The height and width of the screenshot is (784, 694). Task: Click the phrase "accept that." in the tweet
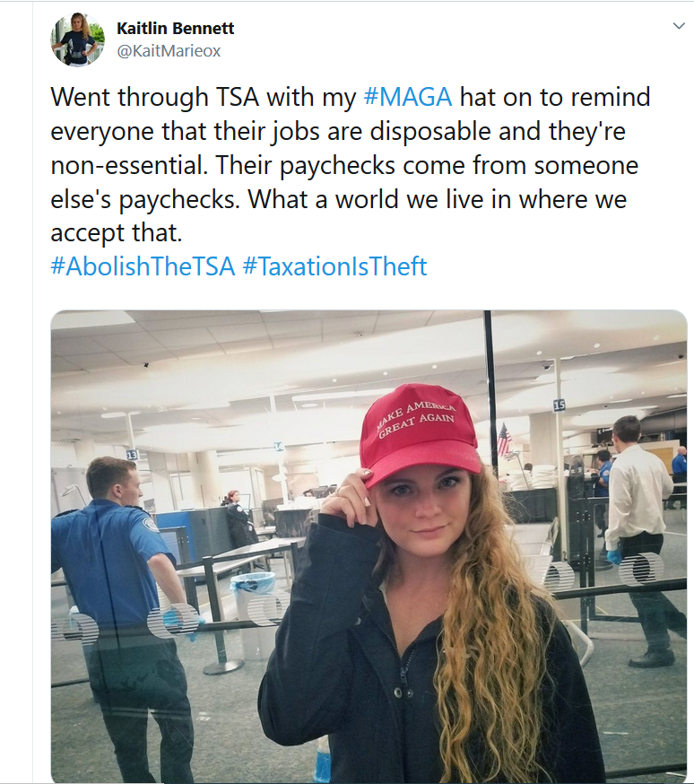(x=117, y=233)
